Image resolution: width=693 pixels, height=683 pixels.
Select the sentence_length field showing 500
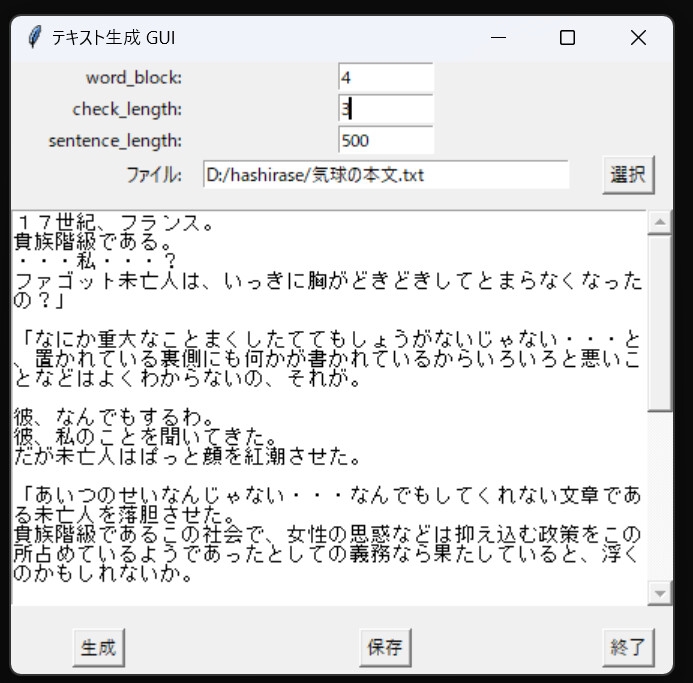386,141
